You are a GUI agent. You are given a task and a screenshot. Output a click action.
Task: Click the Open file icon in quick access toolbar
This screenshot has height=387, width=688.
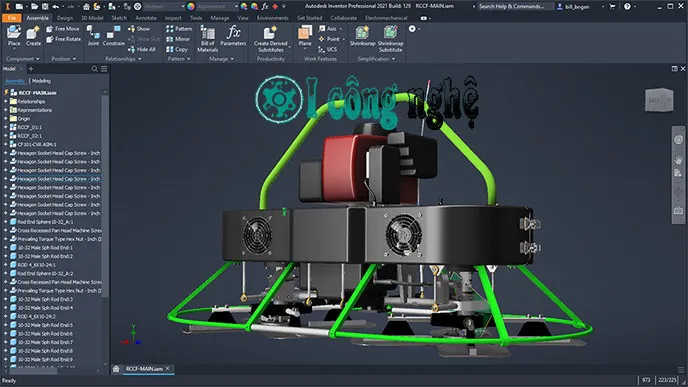tap(34, 7)
